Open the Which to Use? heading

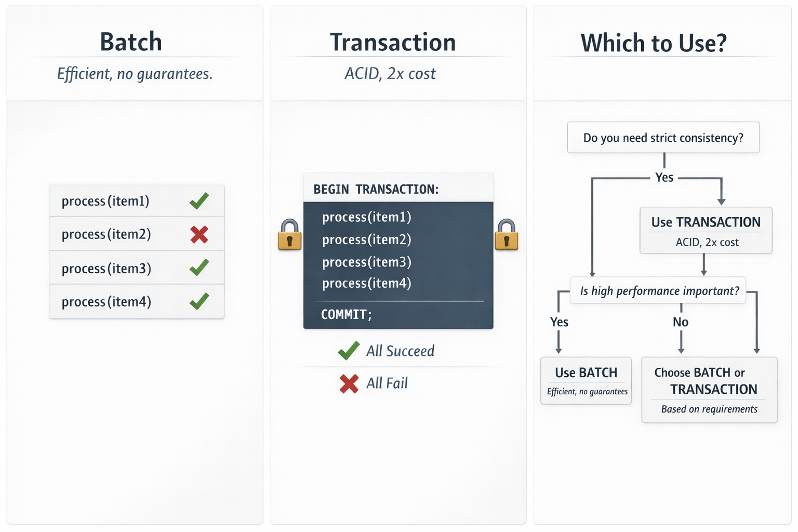(x=654, y=43)
